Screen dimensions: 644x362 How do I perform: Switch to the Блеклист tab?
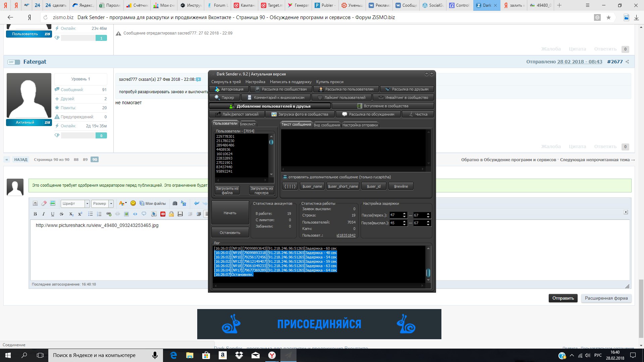[x=248, y=124]
